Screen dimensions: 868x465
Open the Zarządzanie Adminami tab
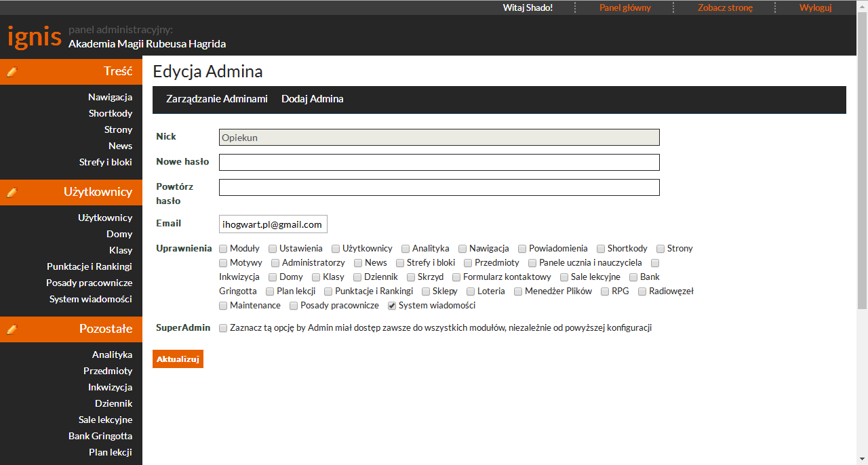point(217,99)
